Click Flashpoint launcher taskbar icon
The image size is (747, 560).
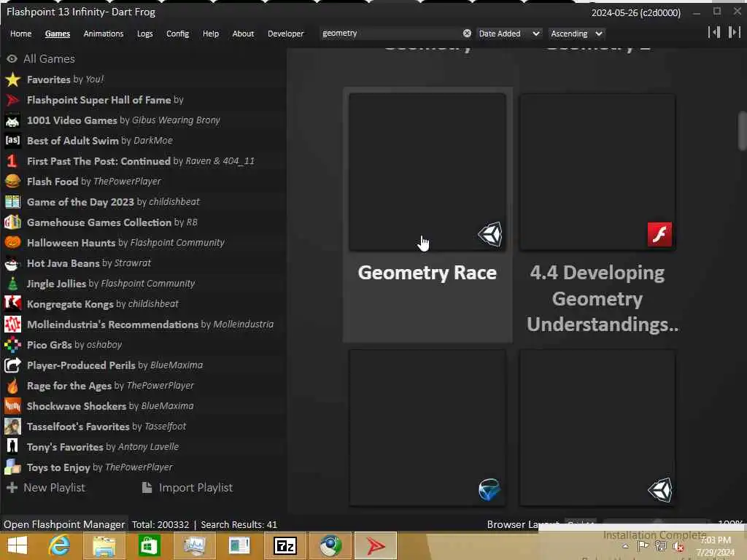point(376,545)
